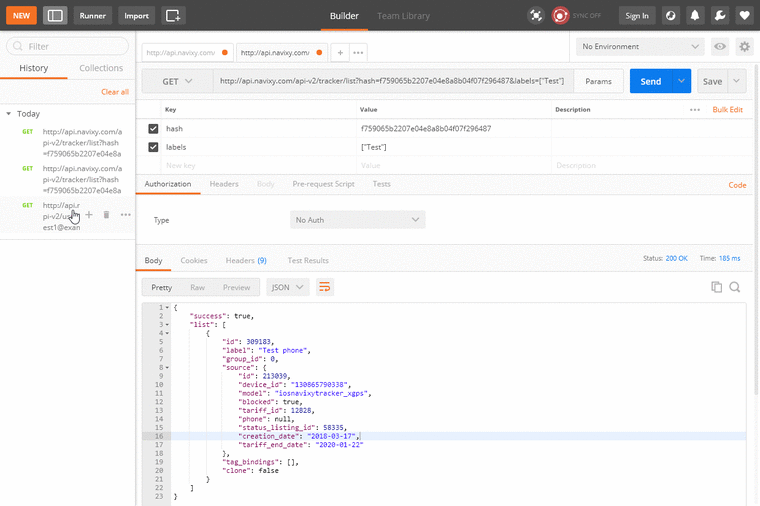
Task: Switch to Team Library tab
Action: point(403,16)
